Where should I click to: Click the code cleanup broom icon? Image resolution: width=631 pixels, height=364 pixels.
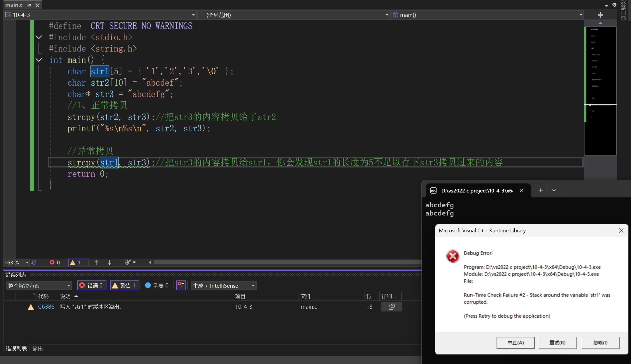coord(128,262)
